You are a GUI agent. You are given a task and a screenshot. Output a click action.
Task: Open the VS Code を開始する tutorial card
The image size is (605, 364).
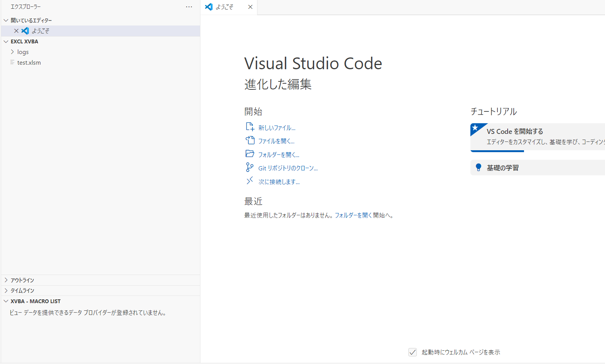(538, 137)
